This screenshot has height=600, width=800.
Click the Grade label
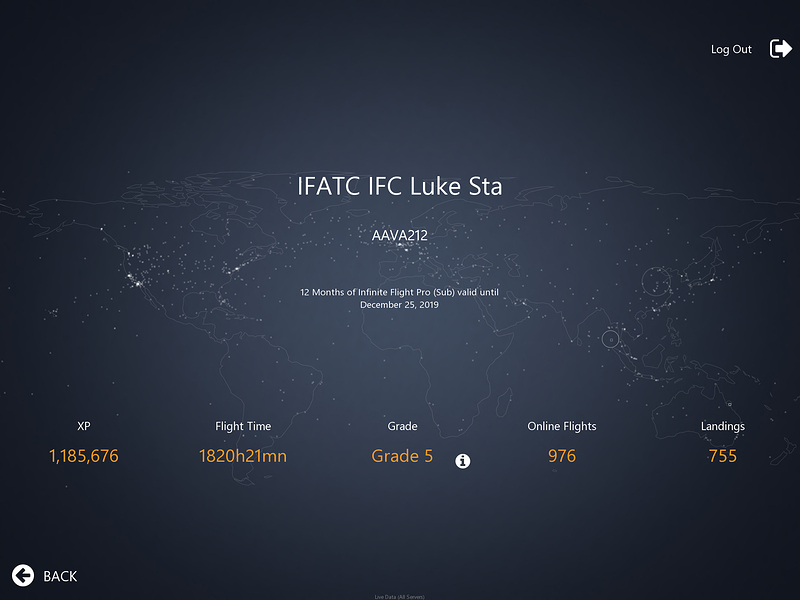(402, 426)
